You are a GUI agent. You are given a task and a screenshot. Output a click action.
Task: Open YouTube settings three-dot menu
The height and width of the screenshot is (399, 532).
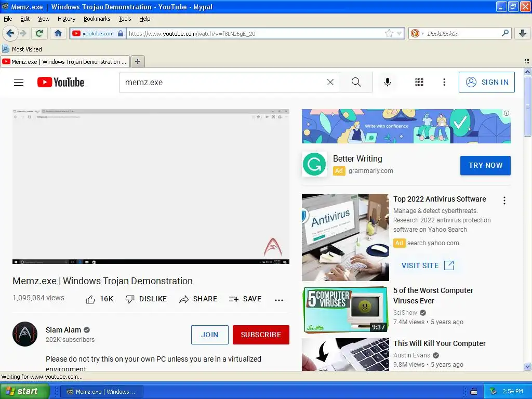point(444,82)
